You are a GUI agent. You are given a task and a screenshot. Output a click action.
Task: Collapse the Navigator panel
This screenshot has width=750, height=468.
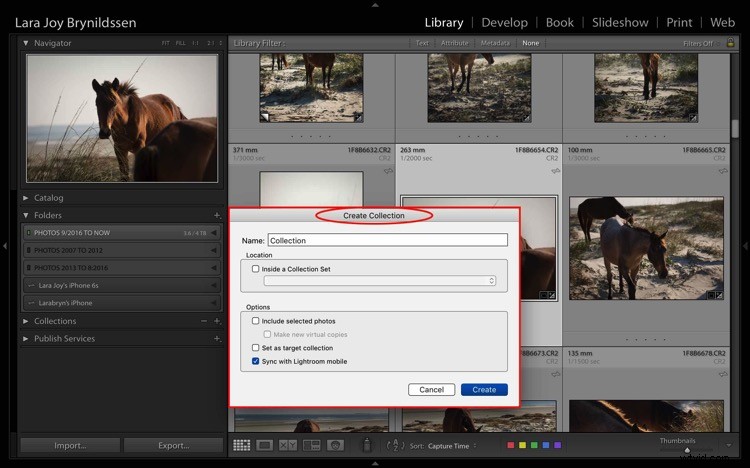[x=25, y=43]
